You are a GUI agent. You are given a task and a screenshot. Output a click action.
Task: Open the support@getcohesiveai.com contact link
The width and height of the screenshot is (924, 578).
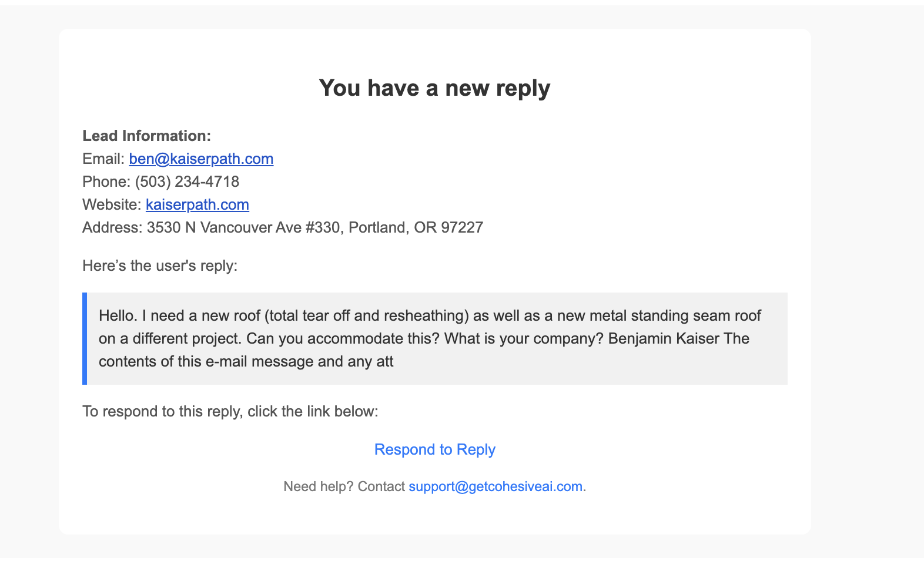point(496,486)
